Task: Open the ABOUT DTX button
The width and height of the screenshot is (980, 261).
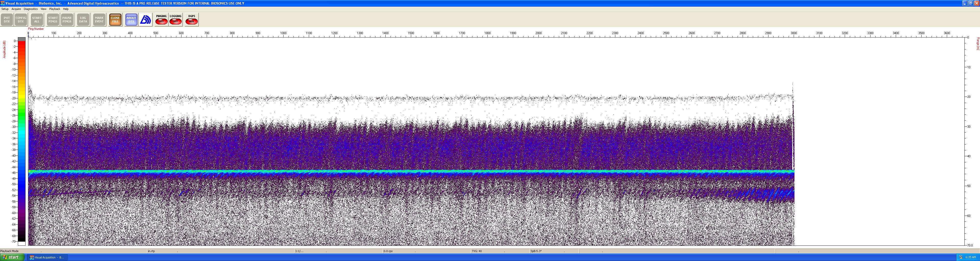Action: [131, 20]
